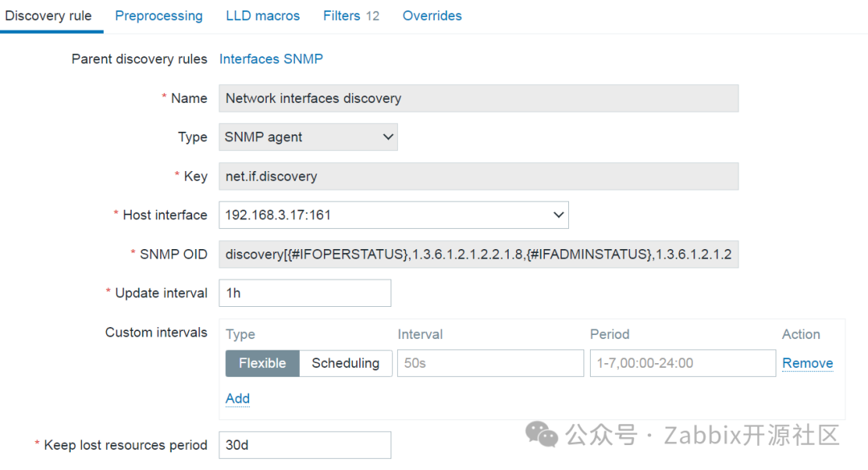
Task: Open the Type dropdown showing SNMP agent
Action: click(308, 137)
